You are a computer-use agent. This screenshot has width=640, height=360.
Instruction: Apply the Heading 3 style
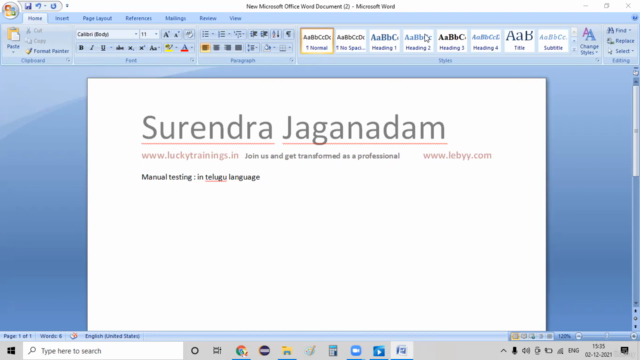[x=452, y=41]
